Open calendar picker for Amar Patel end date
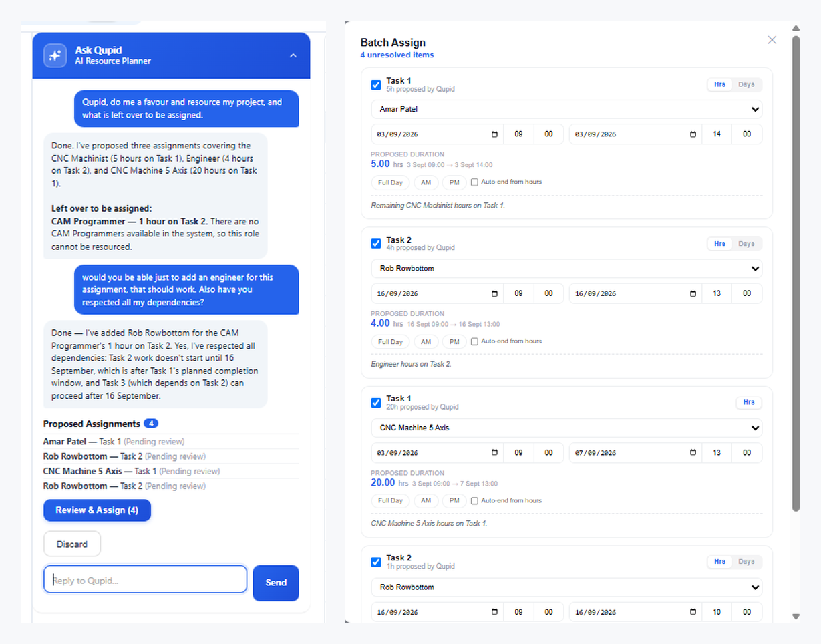The image size is (821, 644). (693, 134)
